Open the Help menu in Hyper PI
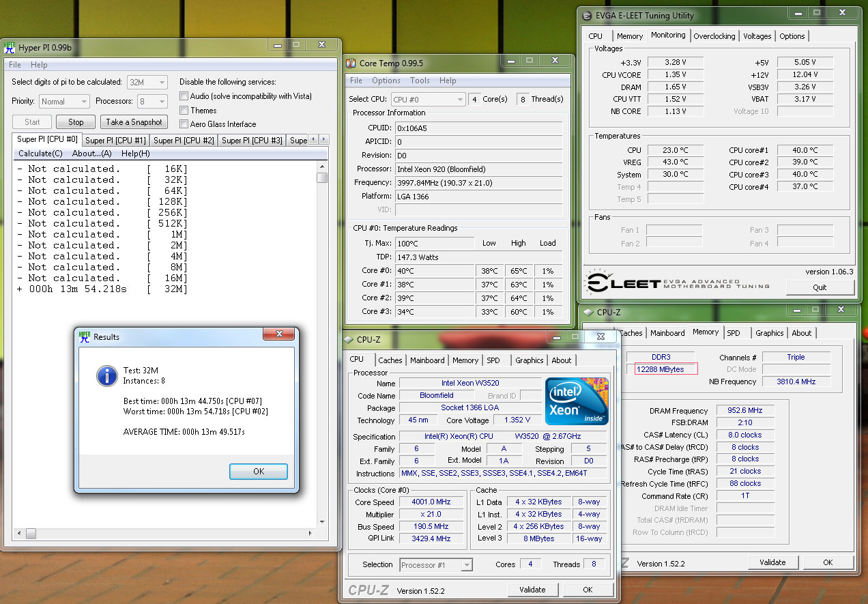This screenshot has width=868, height=604. (x=39, y=65)
